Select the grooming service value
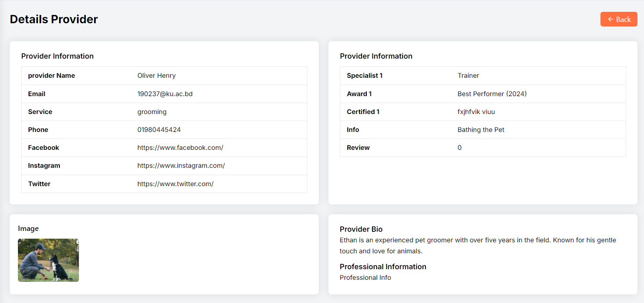 [152, 112]
